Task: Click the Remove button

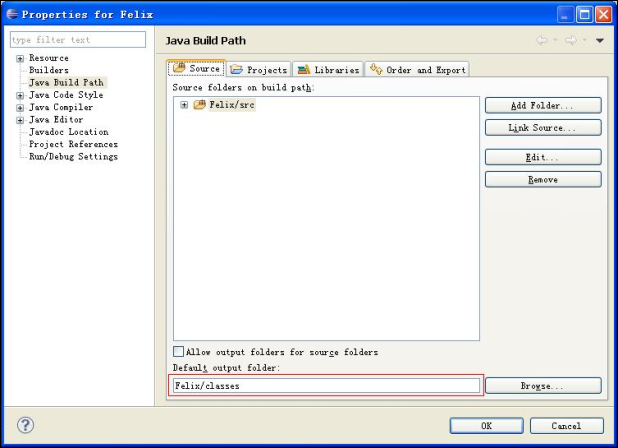Action: coord(543,180)
